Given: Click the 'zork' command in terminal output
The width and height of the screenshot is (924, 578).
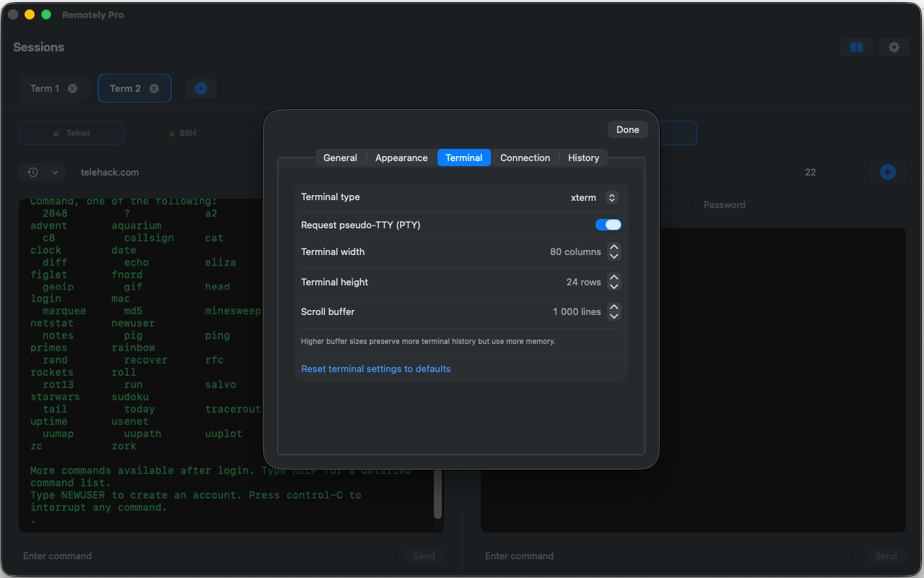Looking at the screenshot, I should pyautogui.click(x=124, y=446).
